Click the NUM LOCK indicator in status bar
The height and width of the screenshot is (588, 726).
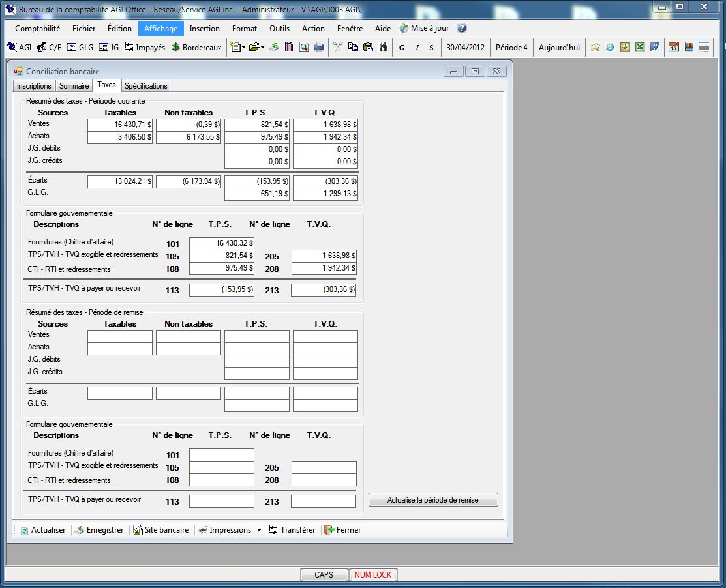point(372,574)
